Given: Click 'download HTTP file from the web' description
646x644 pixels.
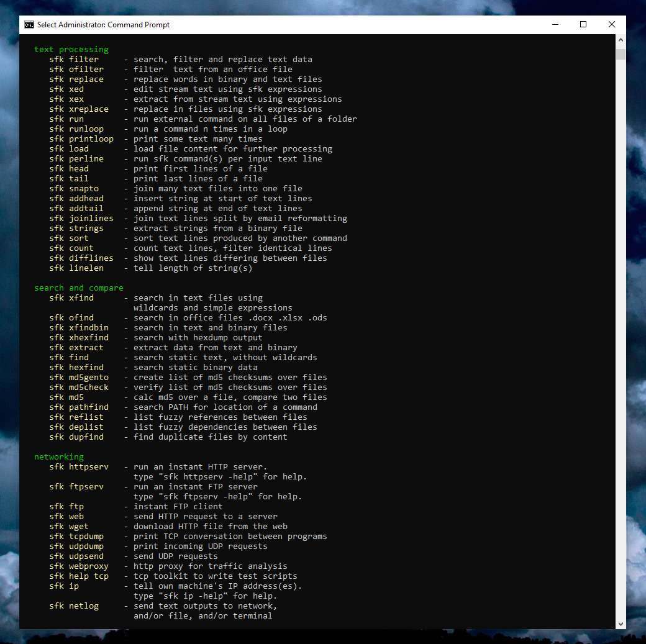Looking at the screenshot, I should tap(210, 526).
